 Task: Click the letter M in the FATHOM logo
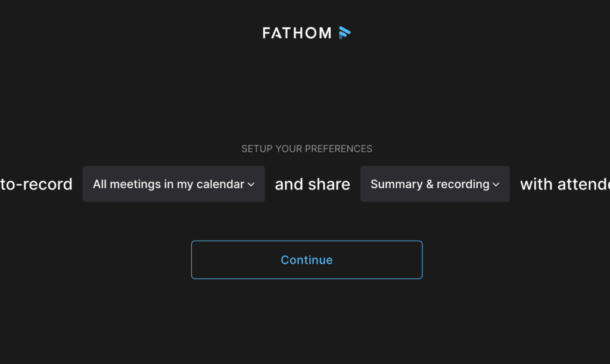(325, 33)
